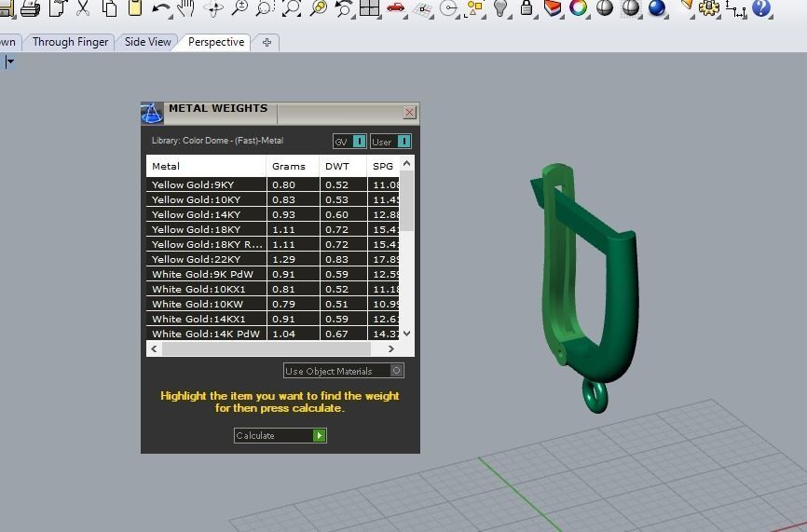The height and width of the screenshot is (532, 807).
Task: Click the Shaded viewport sphere icon
Action: pyautogui.click(x=605, y=8)
